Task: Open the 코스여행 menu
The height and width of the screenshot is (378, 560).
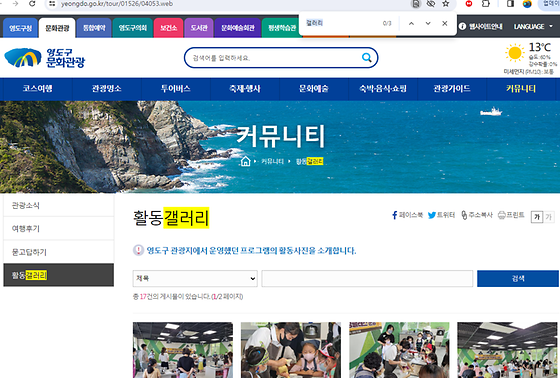Action: pyautogui.click(x=38, y=89)
